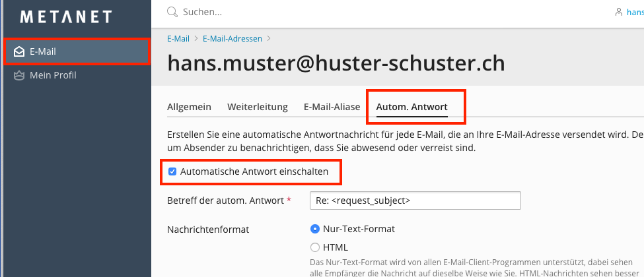Screen dimensions: 644x277
Task: Open the hans user menu
Action: coord(634,12)
